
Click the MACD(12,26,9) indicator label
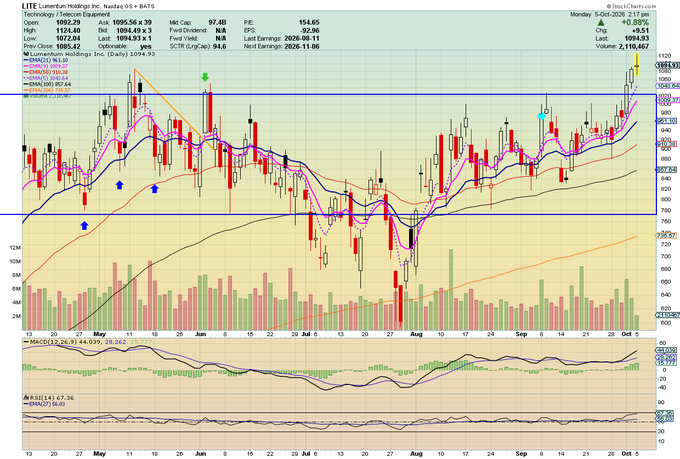point(54,342)
